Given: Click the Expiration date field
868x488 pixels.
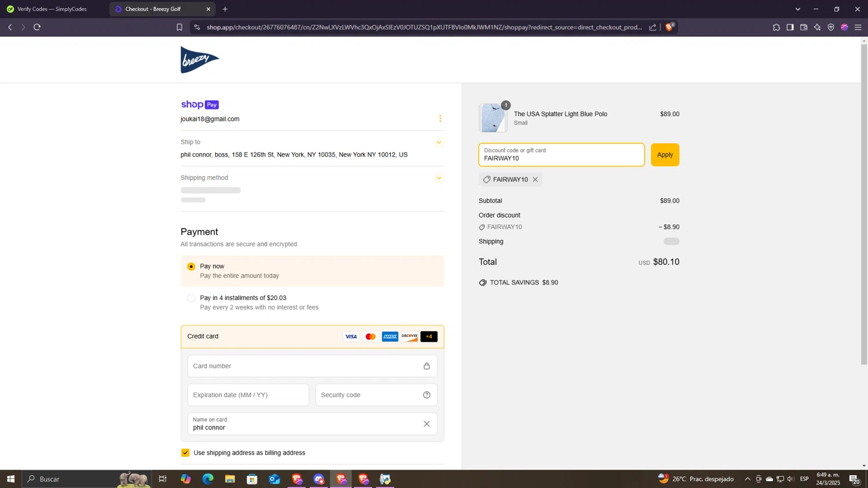Looking at the screenshot, I should point(248,395).
